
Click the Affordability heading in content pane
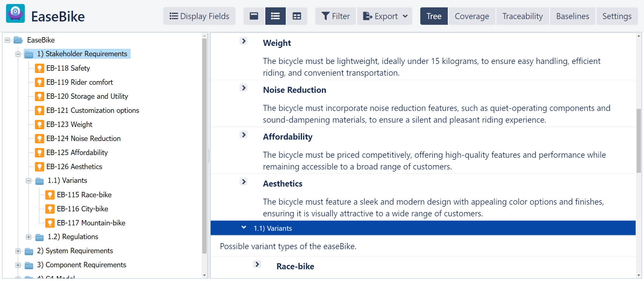coord(287,137)
